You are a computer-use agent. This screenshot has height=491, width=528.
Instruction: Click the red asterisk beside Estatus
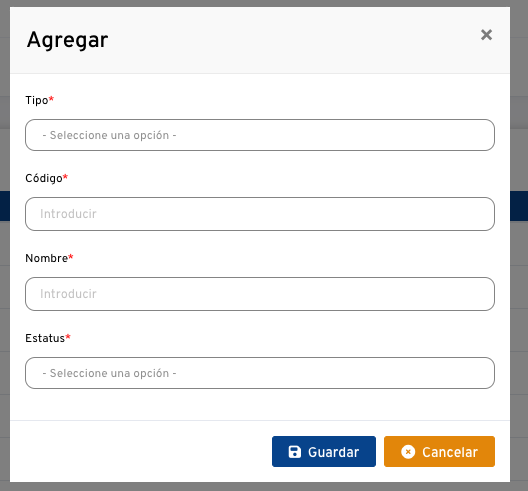click(68, 336)
